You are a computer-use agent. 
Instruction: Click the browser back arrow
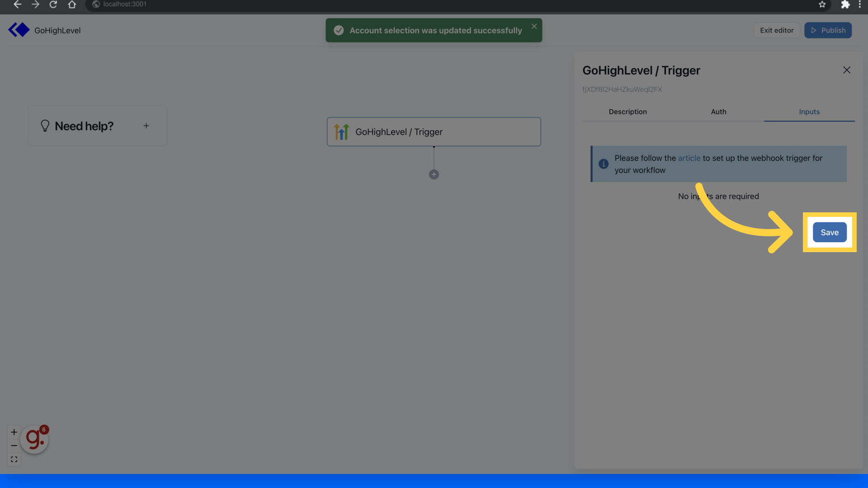click(x=17, y=5)
